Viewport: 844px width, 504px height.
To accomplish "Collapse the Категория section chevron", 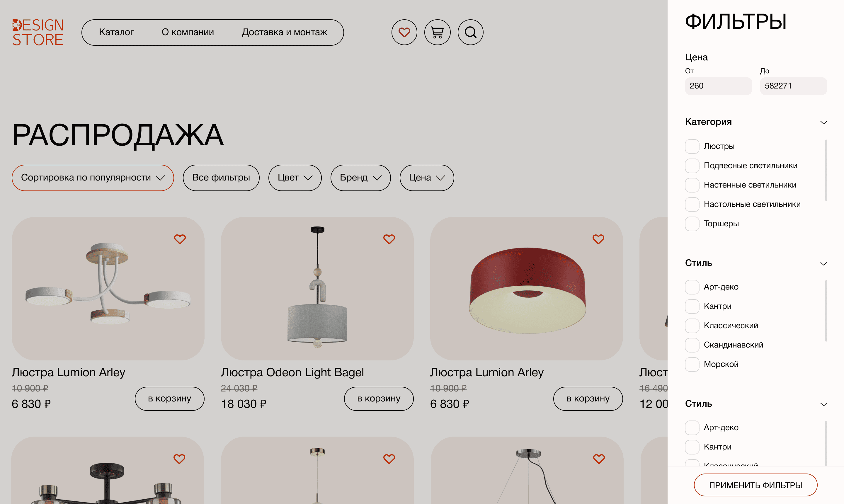I will (823, 122).
